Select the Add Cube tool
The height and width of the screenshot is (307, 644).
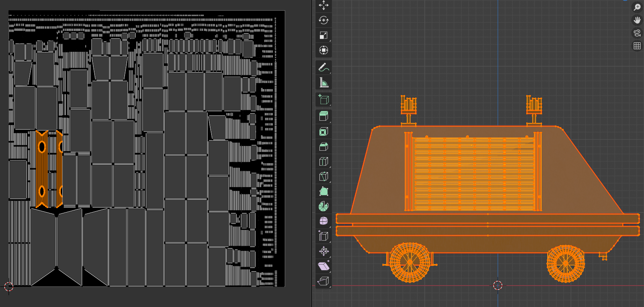[324, 100]
